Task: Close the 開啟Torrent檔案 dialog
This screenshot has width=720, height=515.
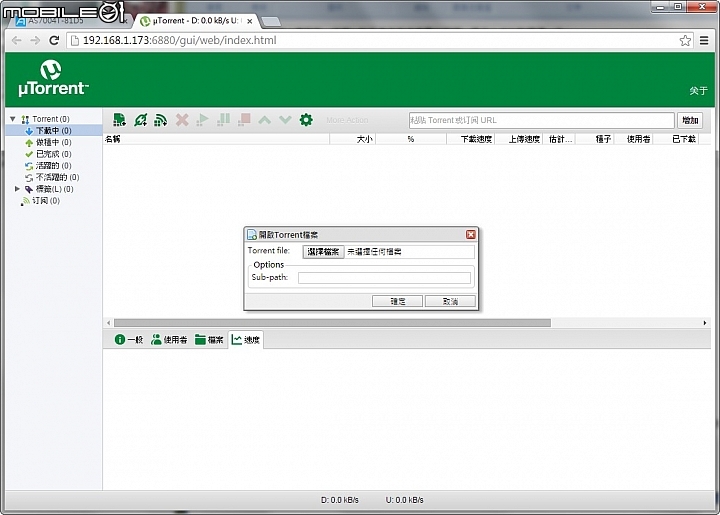Action: pos(471,235)
